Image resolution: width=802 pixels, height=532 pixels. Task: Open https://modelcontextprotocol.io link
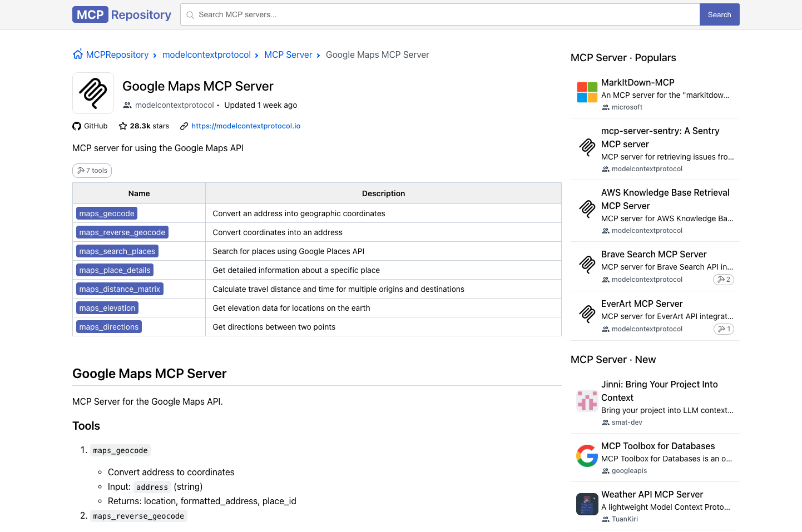(246, 126)
